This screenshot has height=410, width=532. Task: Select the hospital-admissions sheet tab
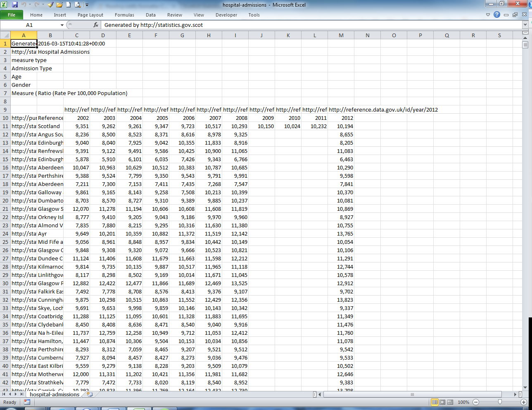55,394
